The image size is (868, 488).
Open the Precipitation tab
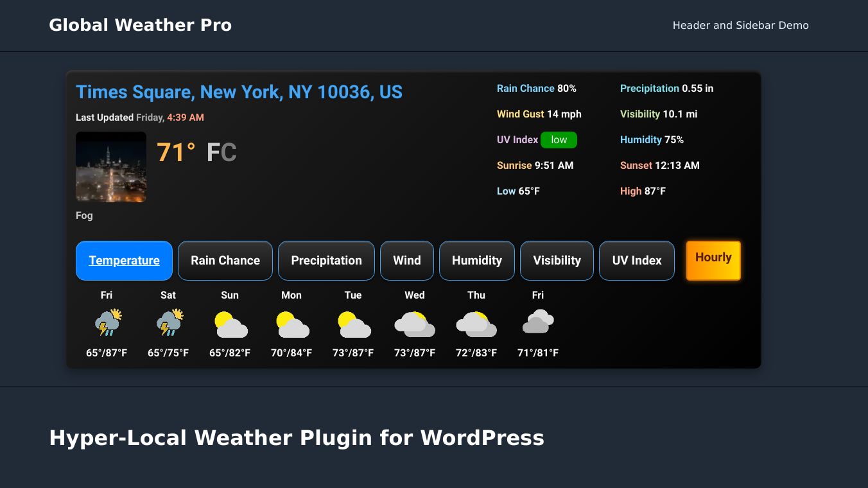326,261
